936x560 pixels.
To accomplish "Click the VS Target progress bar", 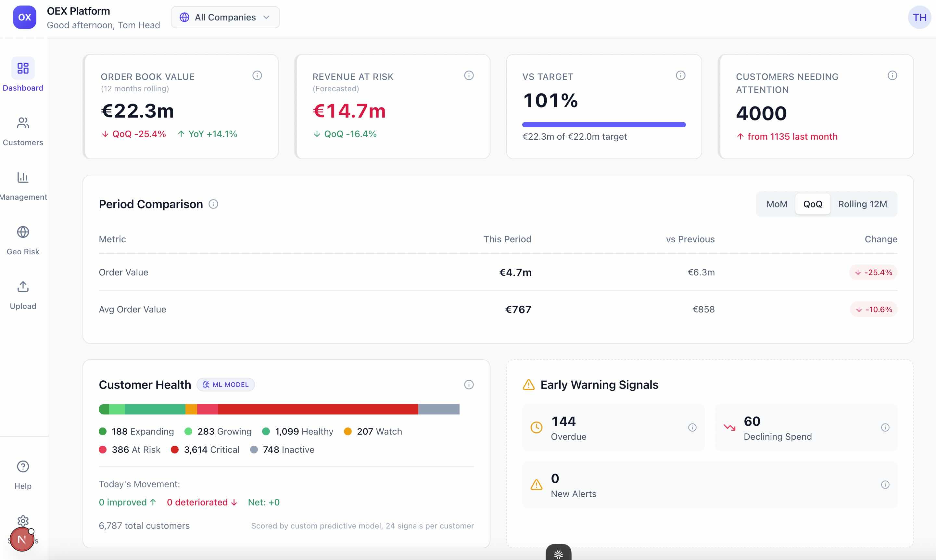I will [x=604, y=124].
